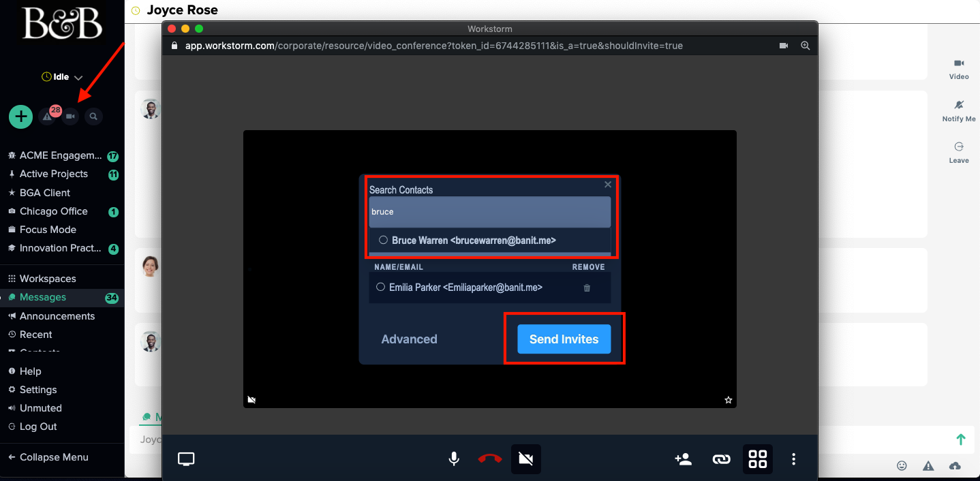
Task: Toggle tile view grid icon
Action: 758,459
